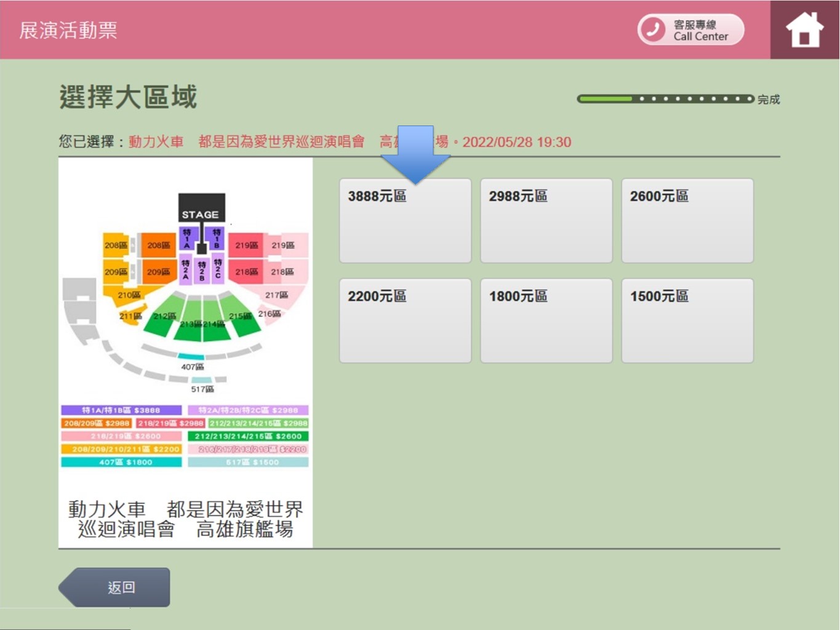Screen dimensions: 840x630
Task: Click the 選擇大區域 page heading
Action: (128, 97)
